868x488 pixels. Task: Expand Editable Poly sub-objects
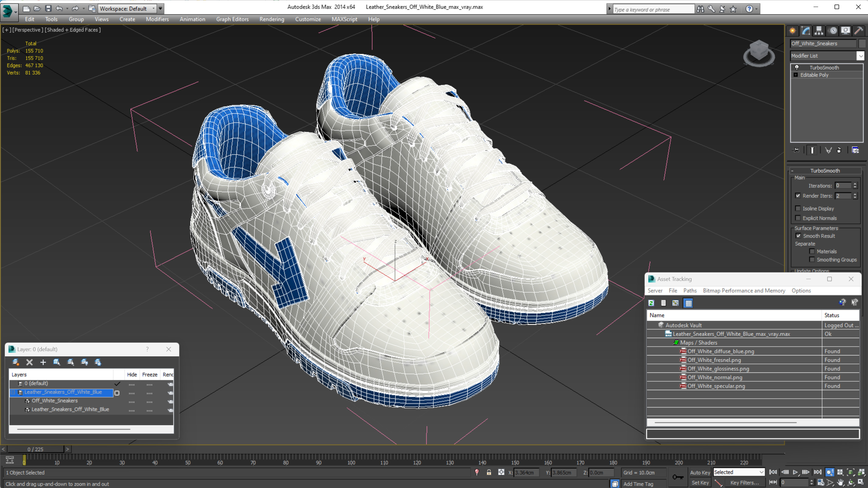click(x=796, y=75)
